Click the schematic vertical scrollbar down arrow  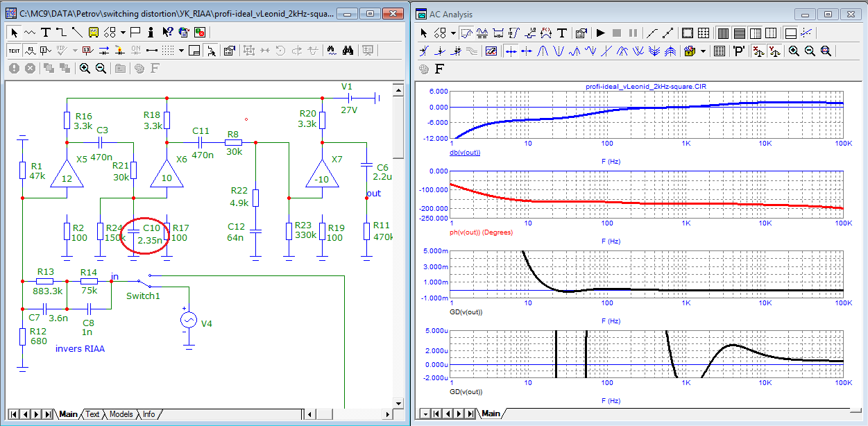click(398, 402)
